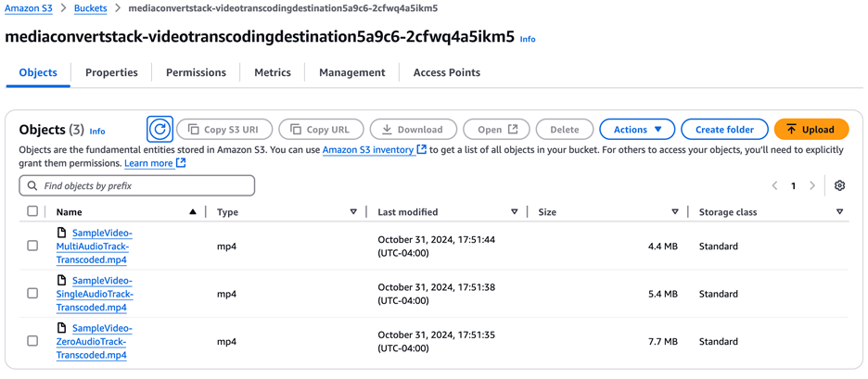Open SampleVideo-ZeroAudioTrack-Transcoded.mp4 object link
Image resolution: width=868 pixels, height=379 pixels.
[x=94, y=341]
